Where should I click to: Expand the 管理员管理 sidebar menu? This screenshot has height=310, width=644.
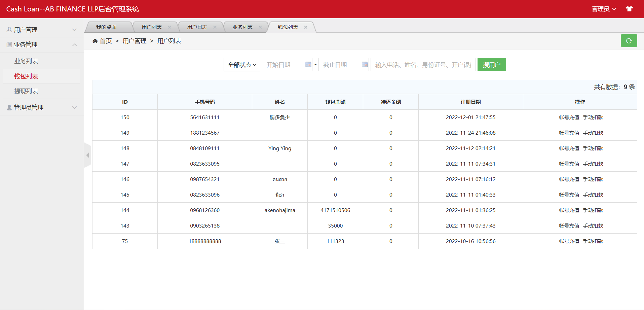coord(42,108)
